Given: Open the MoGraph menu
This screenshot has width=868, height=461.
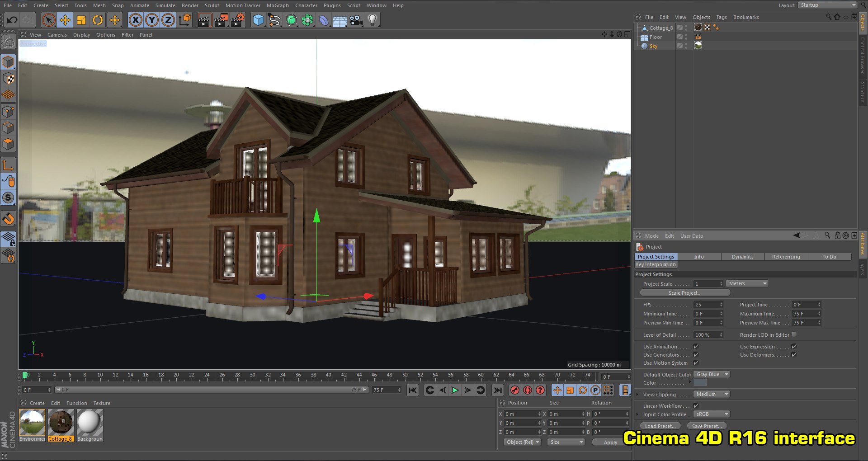Looking at the screenshot, I should coord(278,5).
